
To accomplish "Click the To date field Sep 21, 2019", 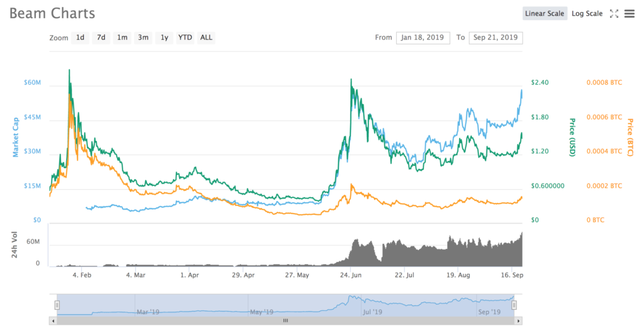I will pyautogui.click(x=496, y=37).
